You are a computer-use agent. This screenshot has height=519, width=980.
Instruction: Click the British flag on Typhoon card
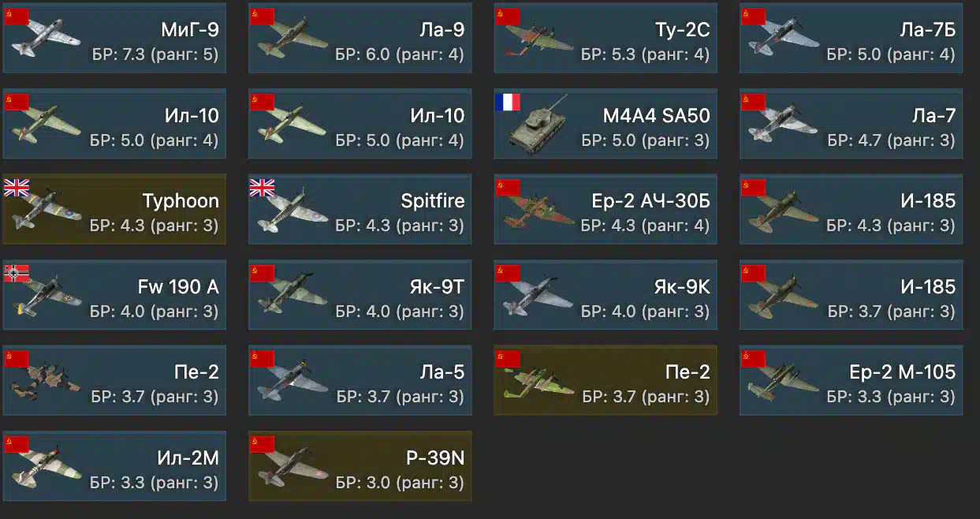[17, 187]
